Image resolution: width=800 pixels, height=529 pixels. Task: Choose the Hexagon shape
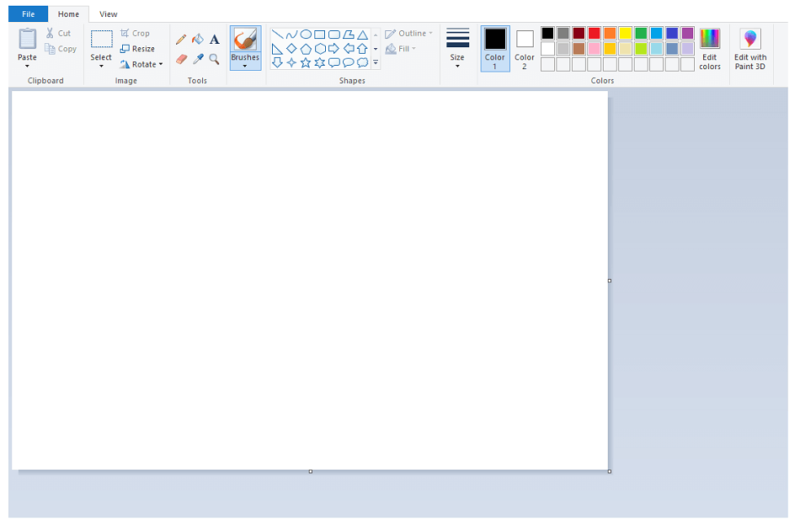[x=320, y=49]
